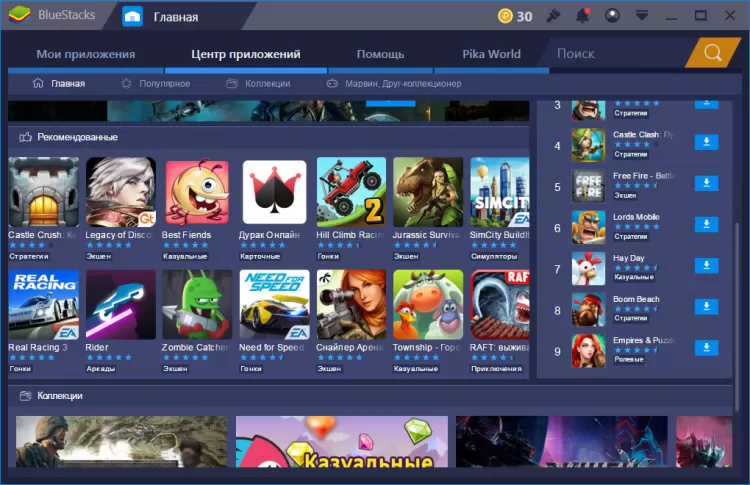This screenshot has height=485, width=750.
Task: Open the Помощь tab
Action: [380, 54]
